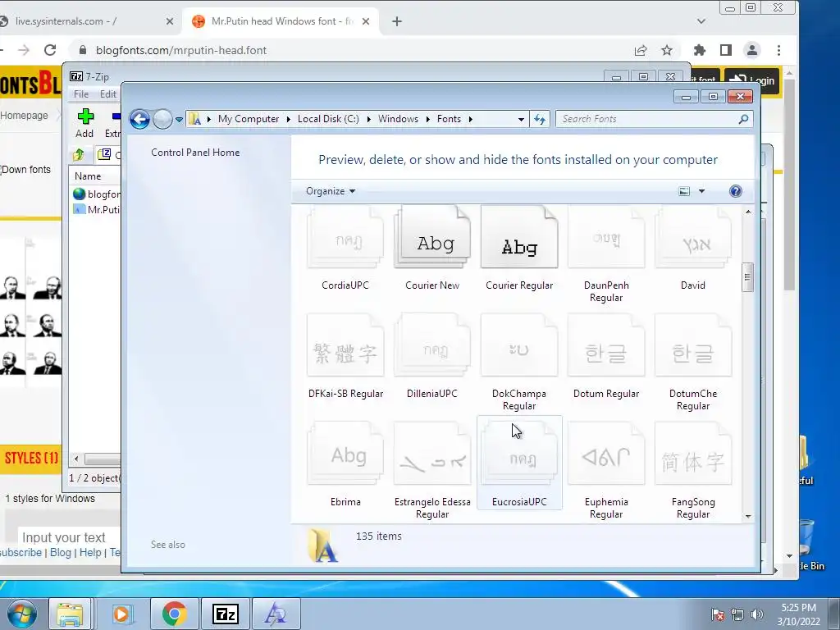This screenshot has height=630, width=840.
Task: Select the DotumChe Regular font icon
Action: [692, 346]
